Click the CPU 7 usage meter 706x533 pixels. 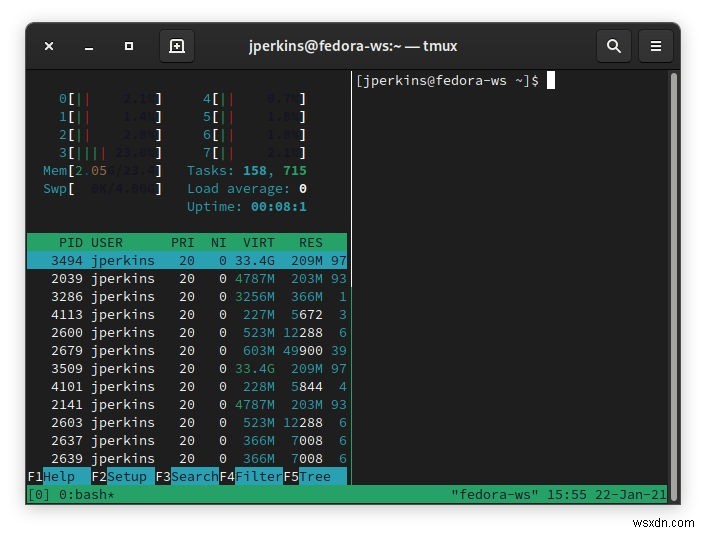pos(254,153)
